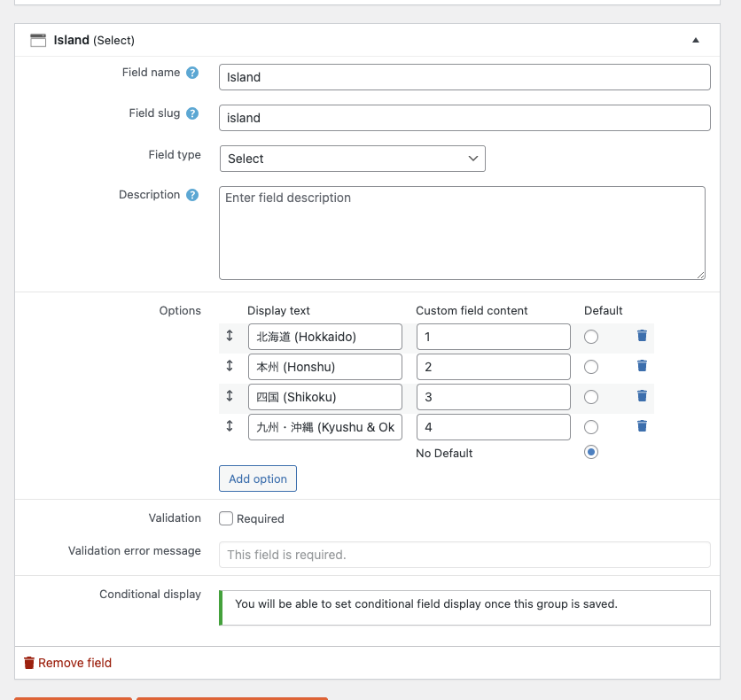Click the Island (Select) panel header title
Viewport: 741px width, 700px height.
coord(94,40)
